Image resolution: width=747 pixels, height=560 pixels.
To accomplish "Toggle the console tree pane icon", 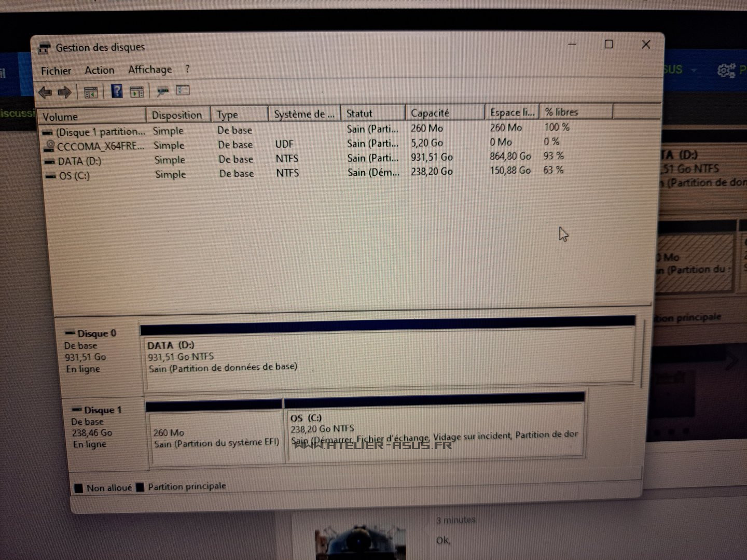I will 91,93.
